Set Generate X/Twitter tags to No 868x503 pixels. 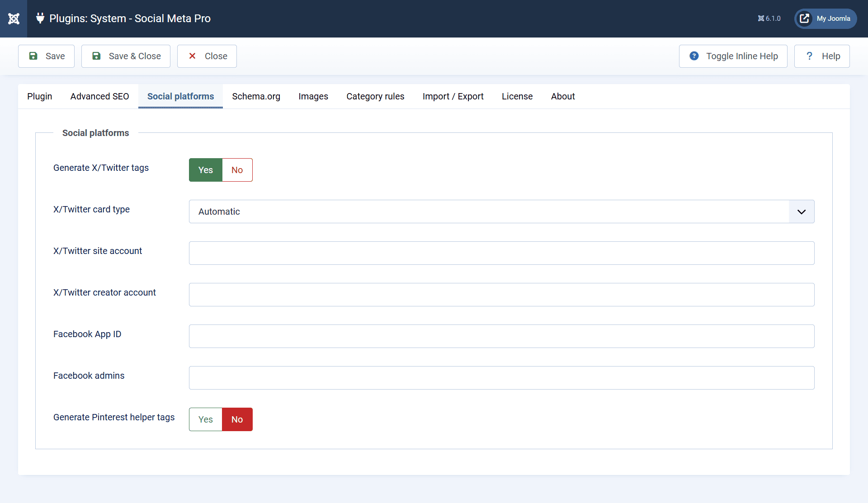[237, 170]
